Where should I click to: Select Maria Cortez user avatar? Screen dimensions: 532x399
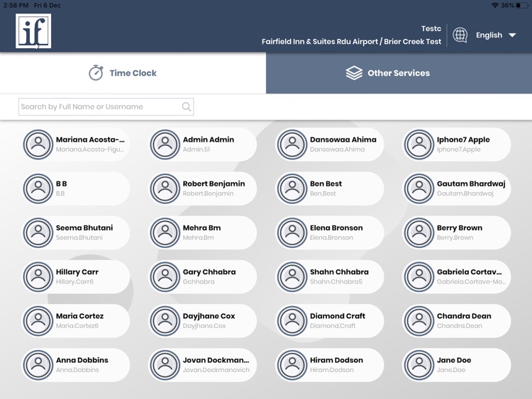38,321
